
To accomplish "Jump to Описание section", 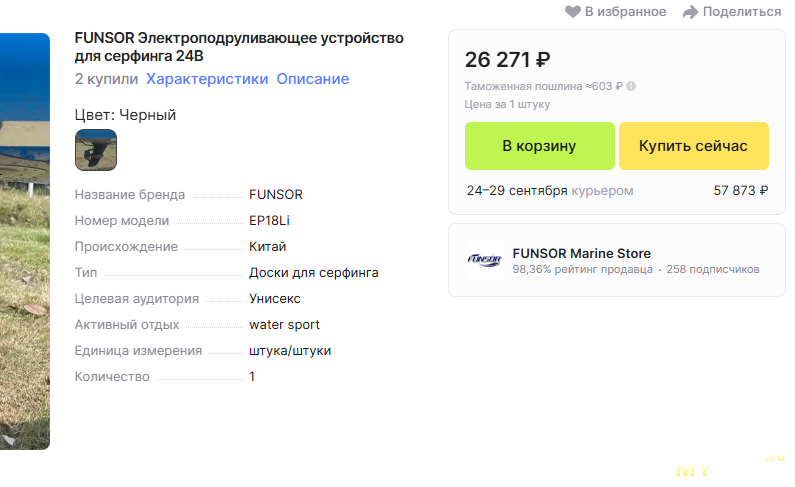I will [312, 79].
